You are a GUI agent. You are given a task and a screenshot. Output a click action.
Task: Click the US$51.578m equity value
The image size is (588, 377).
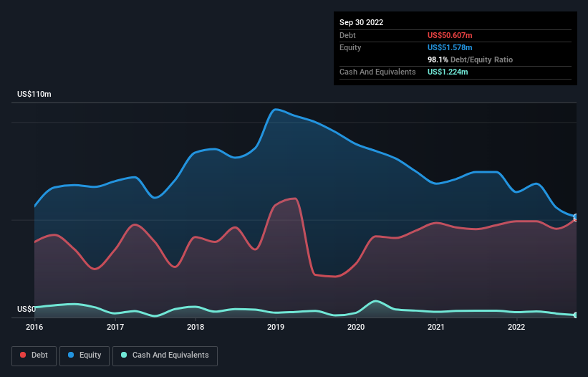(450, 47)
